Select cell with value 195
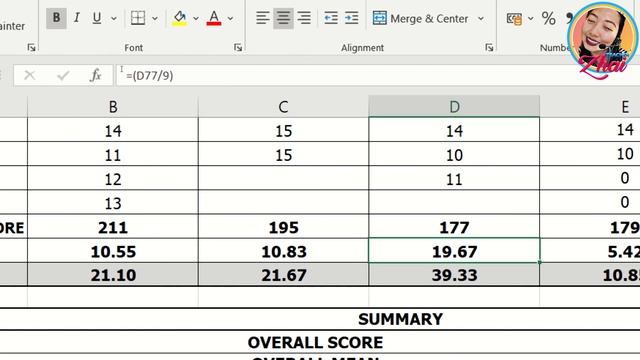Viewport: 640px width, 360px height. coord(283,227)
